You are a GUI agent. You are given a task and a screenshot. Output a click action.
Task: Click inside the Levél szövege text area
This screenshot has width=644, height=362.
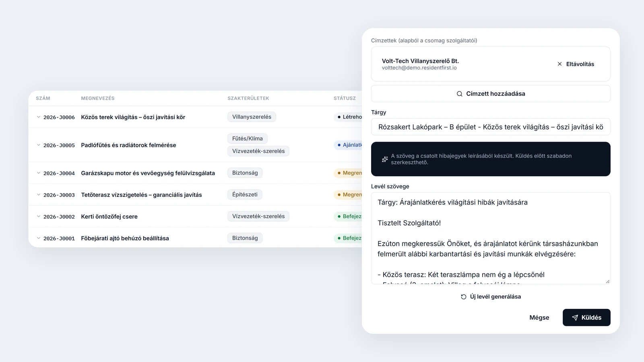491,238
